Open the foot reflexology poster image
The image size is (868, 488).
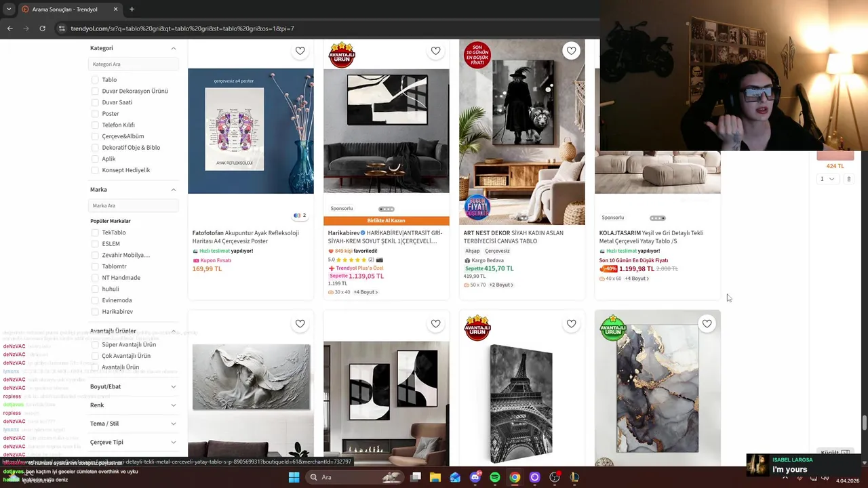pos(251,131)
